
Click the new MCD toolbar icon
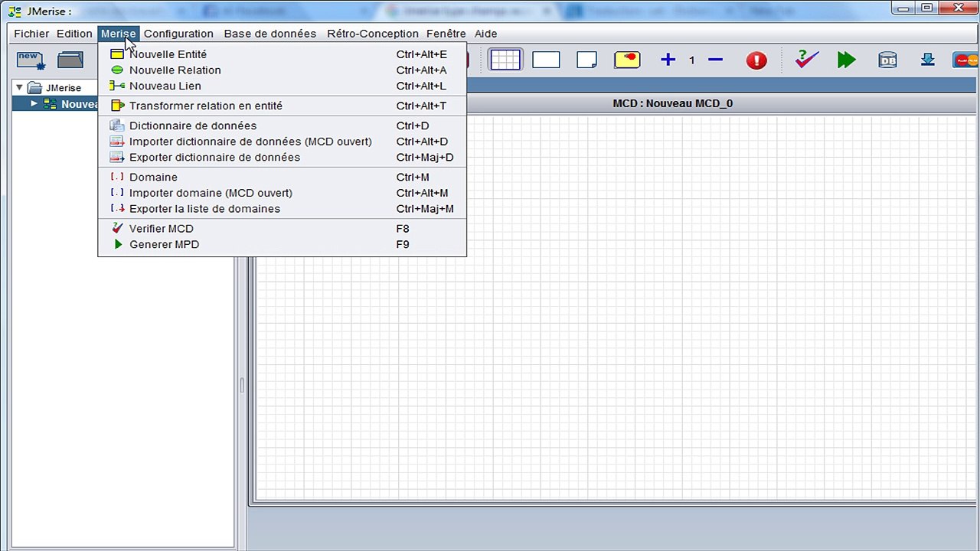31,60
